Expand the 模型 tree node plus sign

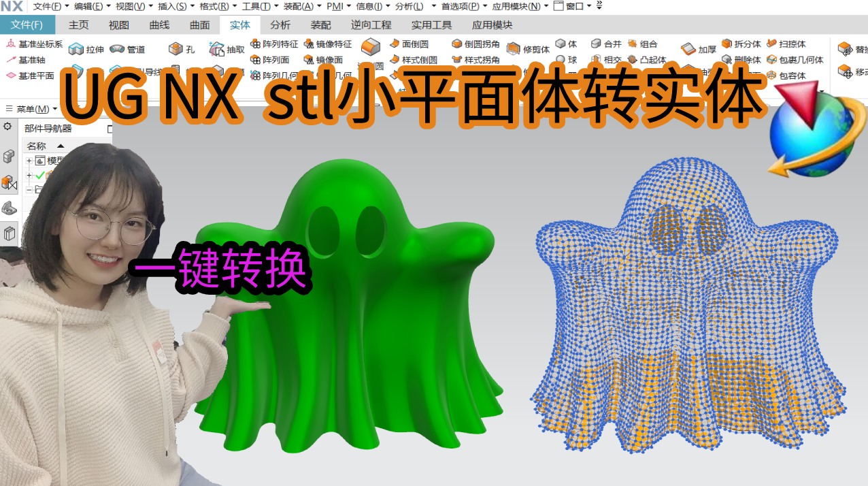(x=29, y=159)
